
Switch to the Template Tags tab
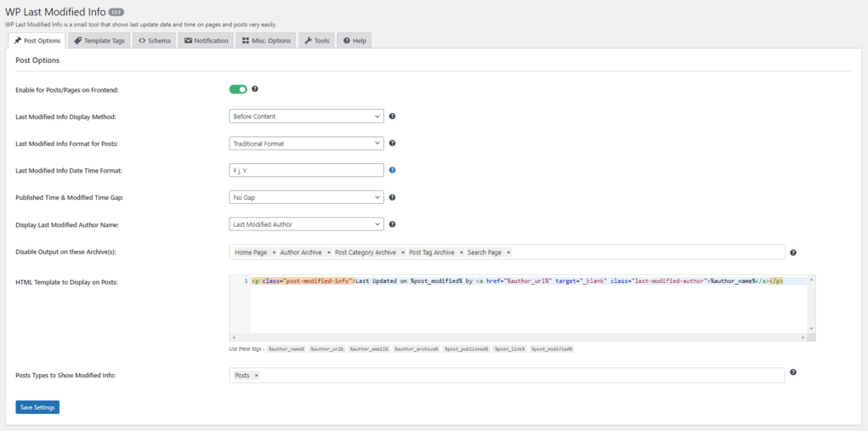coord(99,41)
